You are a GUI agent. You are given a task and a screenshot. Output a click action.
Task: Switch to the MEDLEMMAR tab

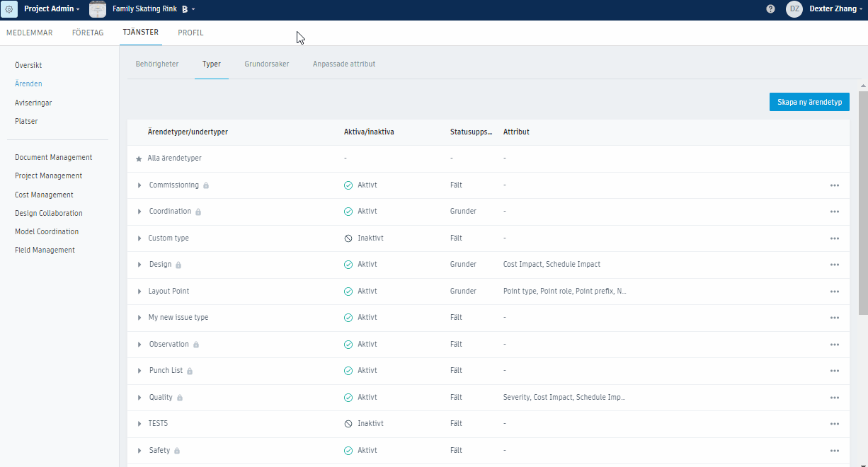[29, 33]
